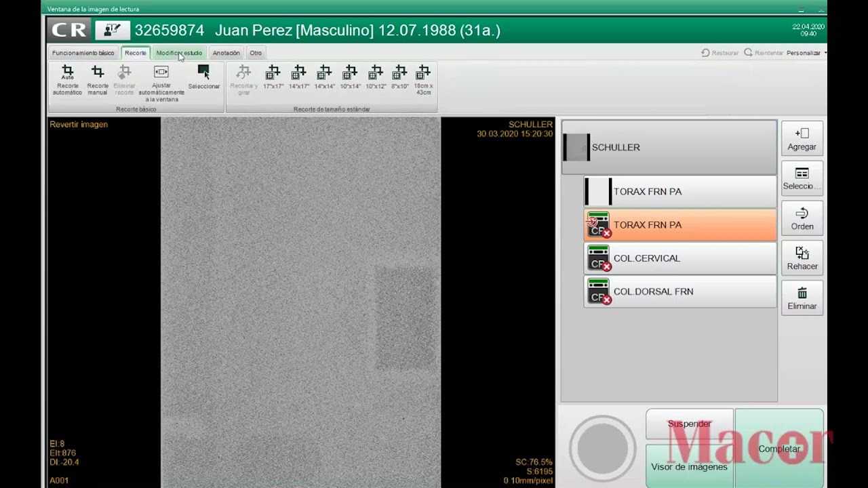Select the COL.DORSAL FRN exam row
868x488 pixels.
coord(680,291)
